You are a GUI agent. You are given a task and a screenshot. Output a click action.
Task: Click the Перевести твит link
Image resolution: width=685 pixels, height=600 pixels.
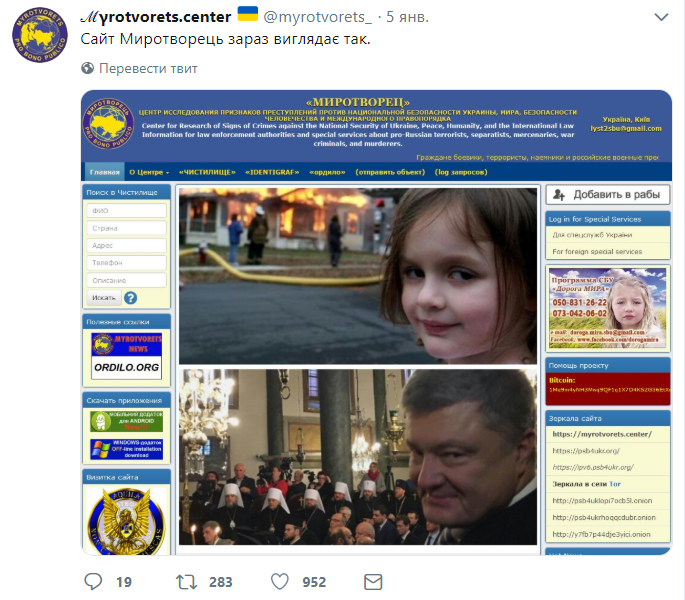148,68
